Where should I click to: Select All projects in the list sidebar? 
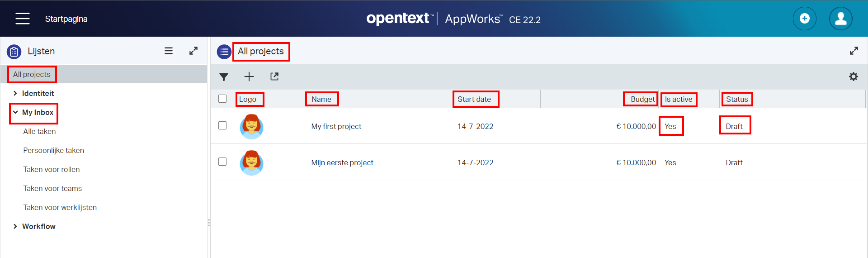(32, 74)
